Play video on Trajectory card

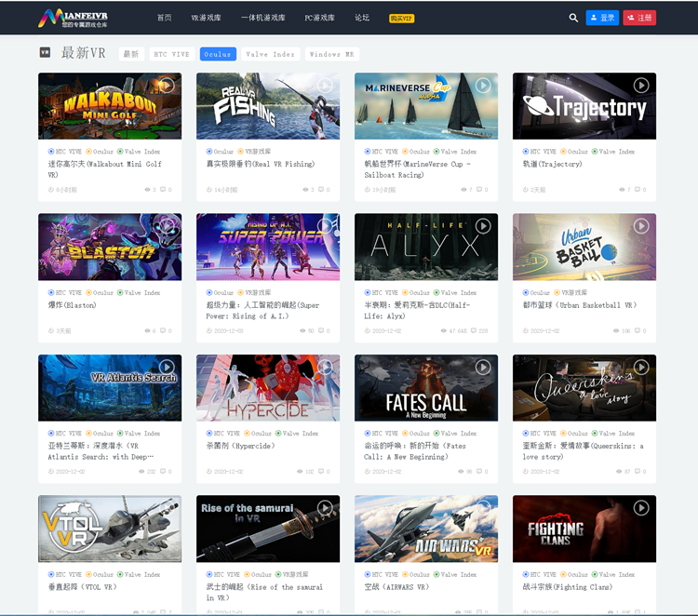pos(641,85)
